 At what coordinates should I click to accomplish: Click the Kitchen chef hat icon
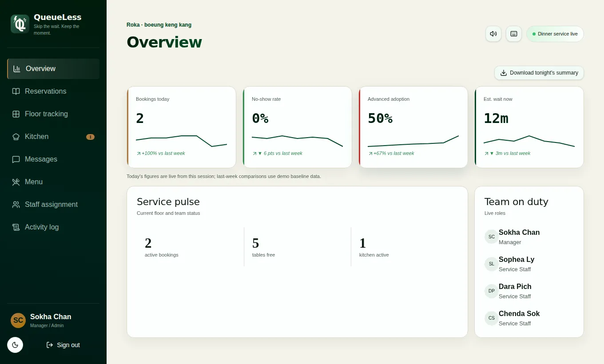coord(16,137)
